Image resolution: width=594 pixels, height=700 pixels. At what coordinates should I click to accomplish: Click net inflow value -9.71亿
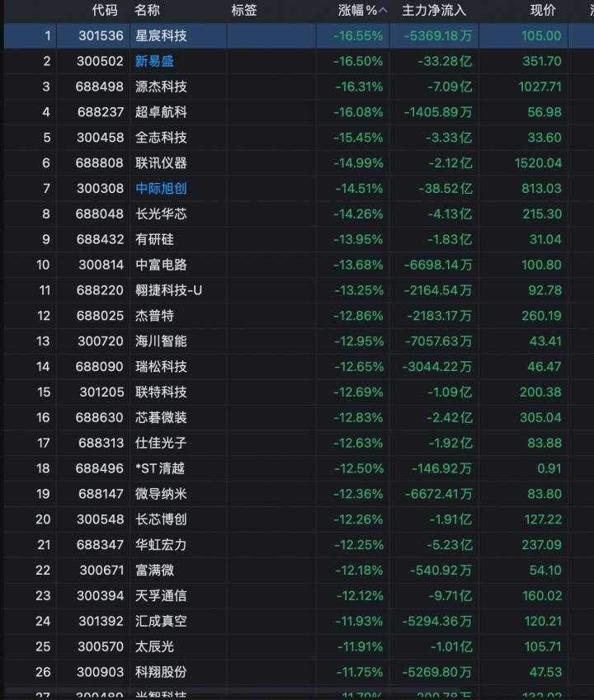(450, 595)
